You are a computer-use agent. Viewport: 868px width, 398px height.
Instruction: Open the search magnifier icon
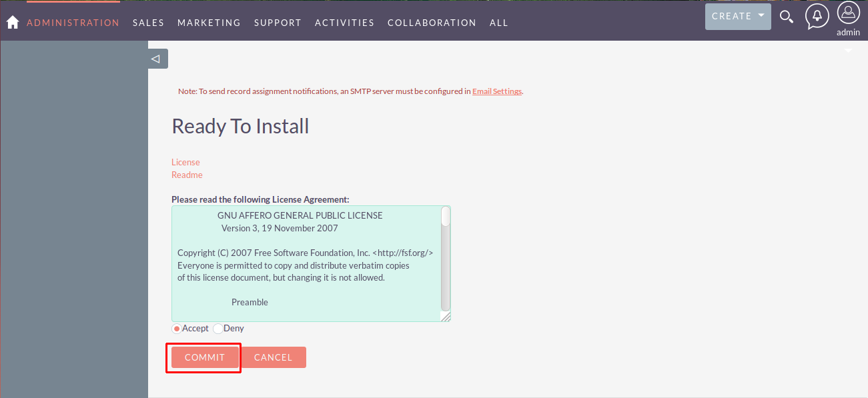pyautogui.click(x=787, y=17)
